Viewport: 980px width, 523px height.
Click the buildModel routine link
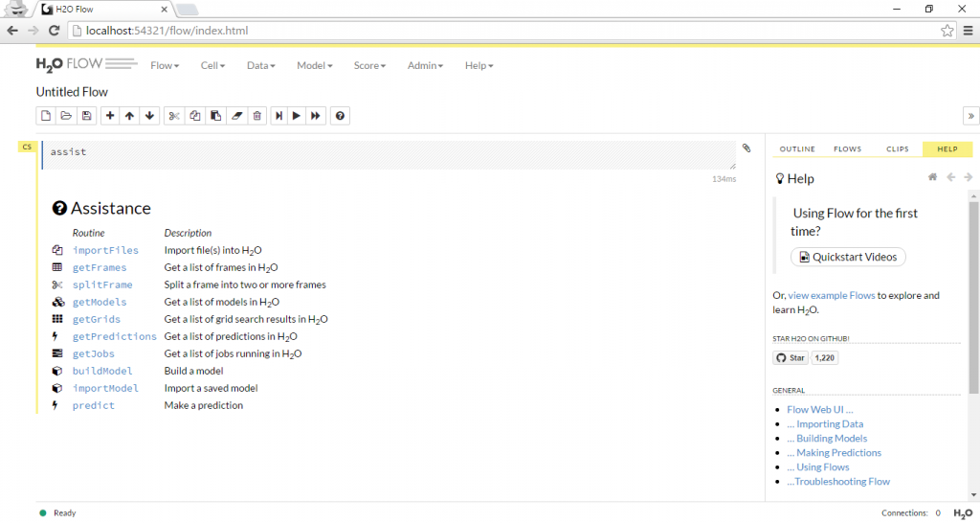[102, 371]
